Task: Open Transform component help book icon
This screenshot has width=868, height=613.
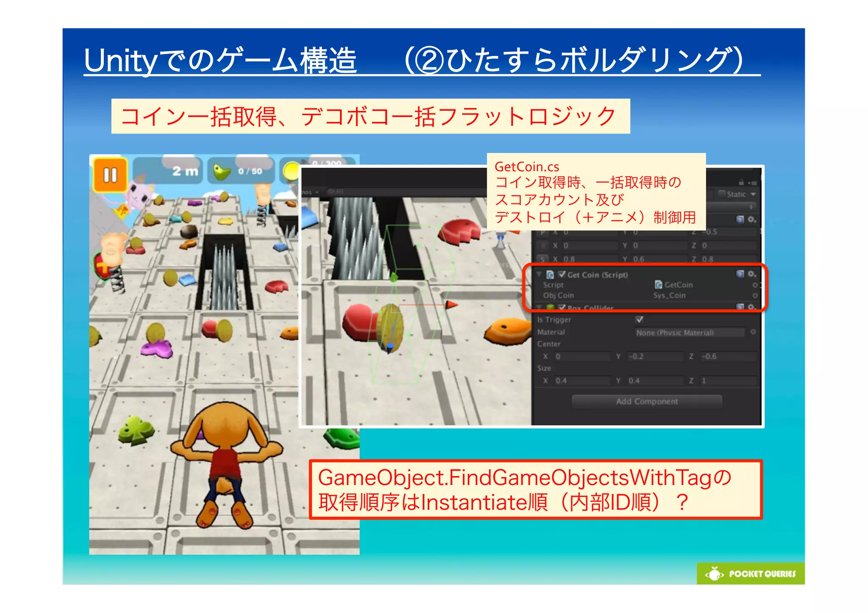Action: click(740, 219)
